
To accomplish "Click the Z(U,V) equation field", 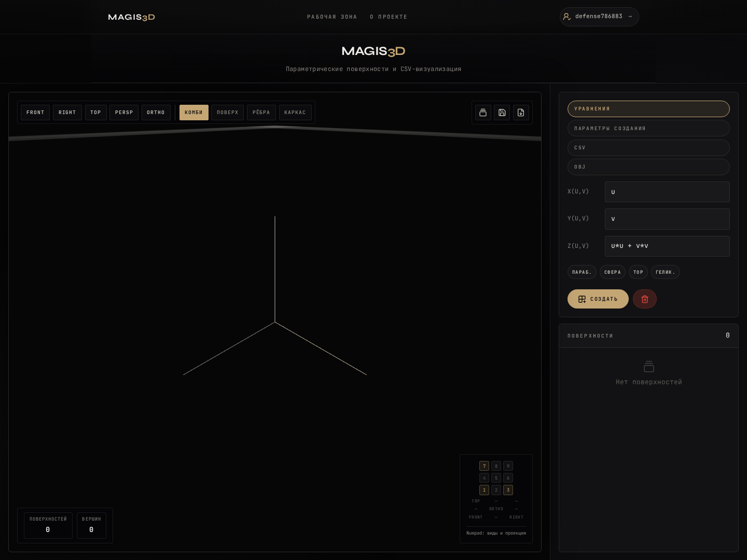I will (x=667, y=246).
